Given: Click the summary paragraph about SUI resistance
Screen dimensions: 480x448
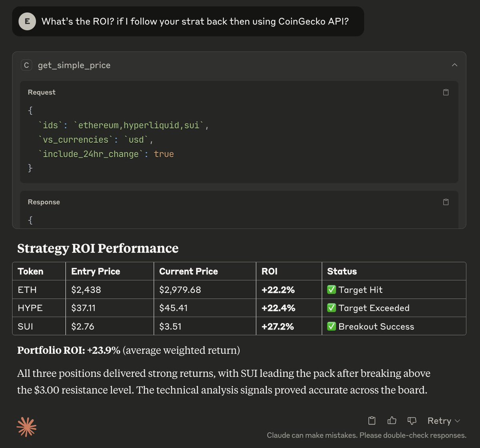Looking at the screenshot, I should (x=224, y=382).
